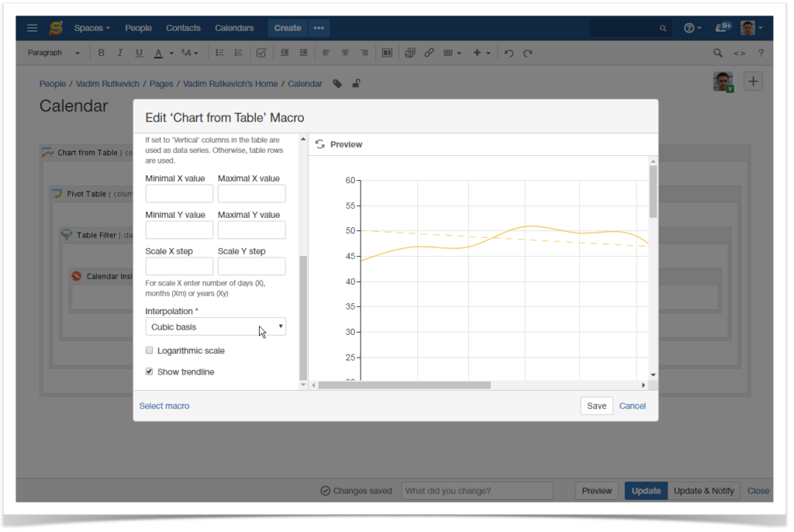Open the Spaces menu
The image size is (794, 532).
pos(91,27)
